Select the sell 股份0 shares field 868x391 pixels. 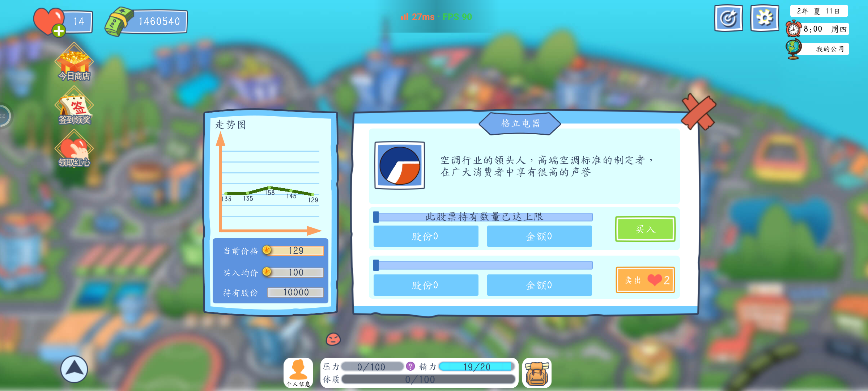[x=426, y=285]
